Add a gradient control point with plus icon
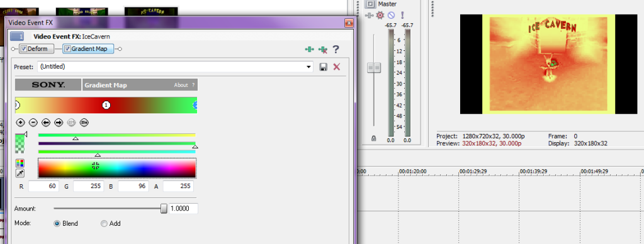This screenshot has width=644, height=244. point(20,122)
